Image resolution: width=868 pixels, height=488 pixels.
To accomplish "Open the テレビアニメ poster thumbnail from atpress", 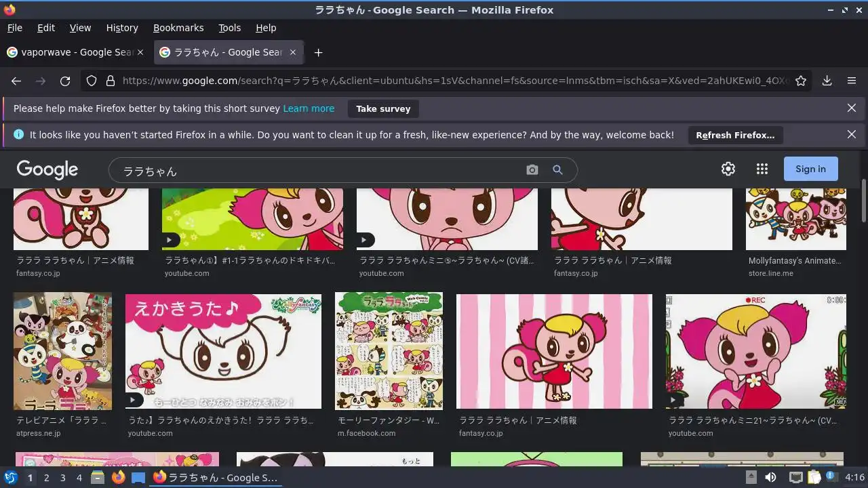I will pos(62,351).
